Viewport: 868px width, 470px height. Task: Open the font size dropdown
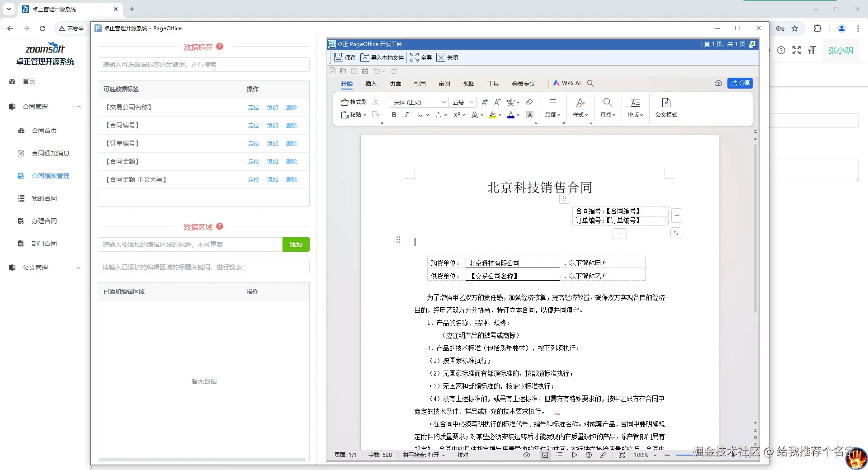pyautogui.click(x=472, y=102)
